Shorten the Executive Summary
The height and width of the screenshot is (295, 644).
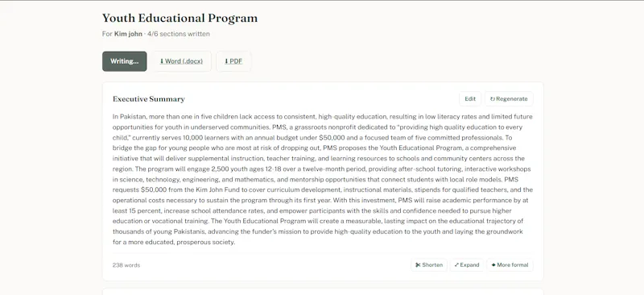pos(429,265)
